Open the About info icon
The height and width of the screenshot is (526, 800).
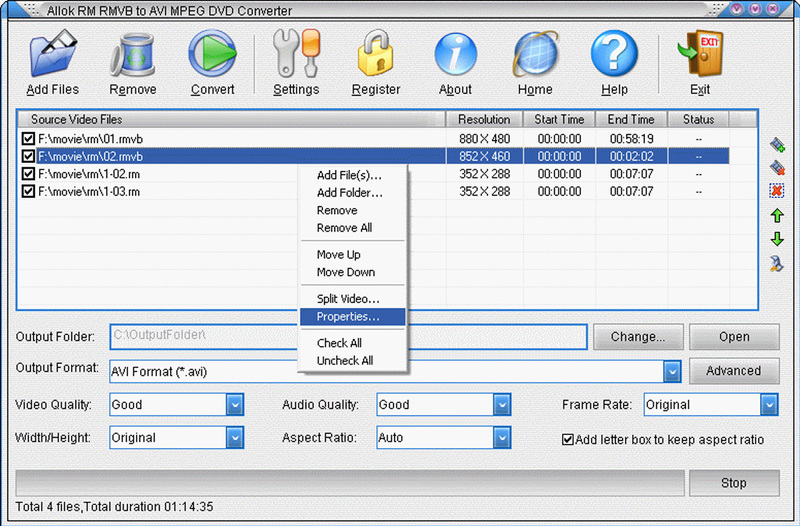coord(456,55)
